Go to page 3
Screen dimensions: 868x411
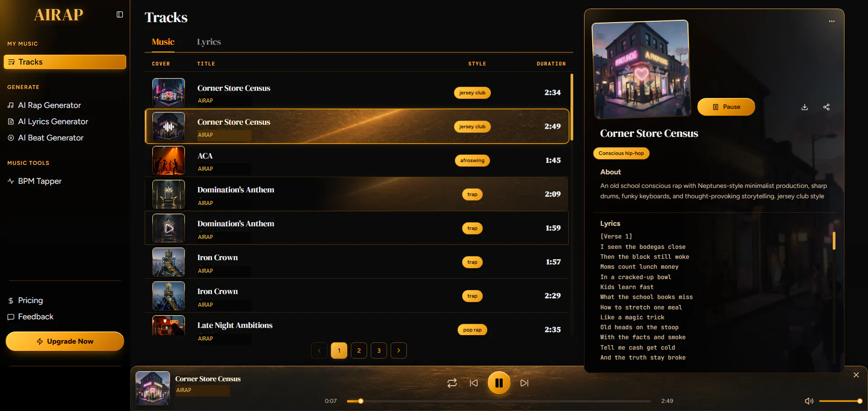(x=379, y=350)
